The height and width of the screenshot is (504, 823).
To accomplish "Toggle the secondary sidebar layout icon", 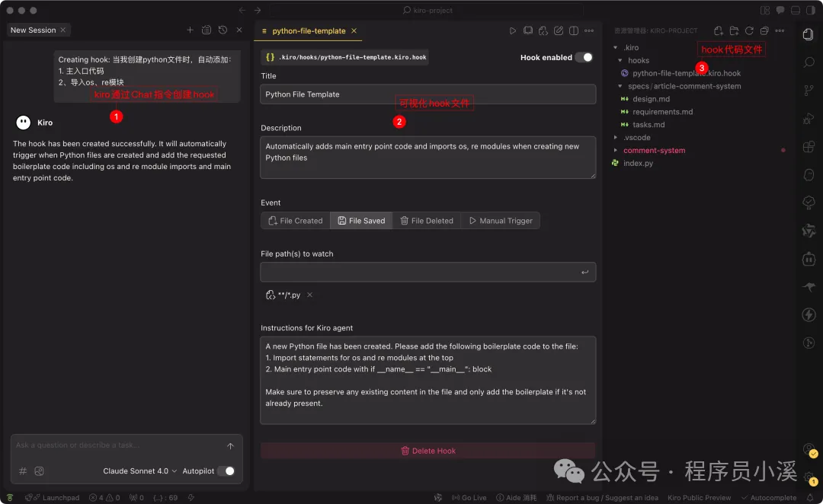I will click(x=810, y=10).
